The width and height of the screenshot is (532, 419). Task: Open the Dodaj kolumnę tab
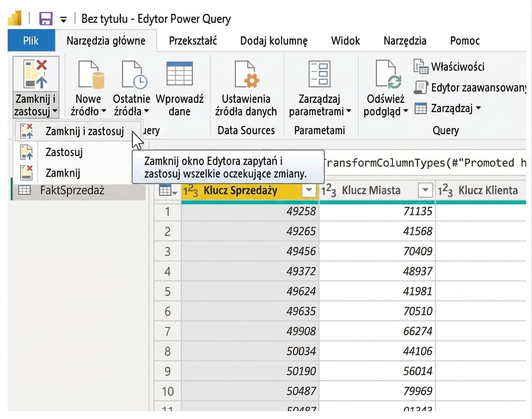pyautogui.click(x=274, y=41)
